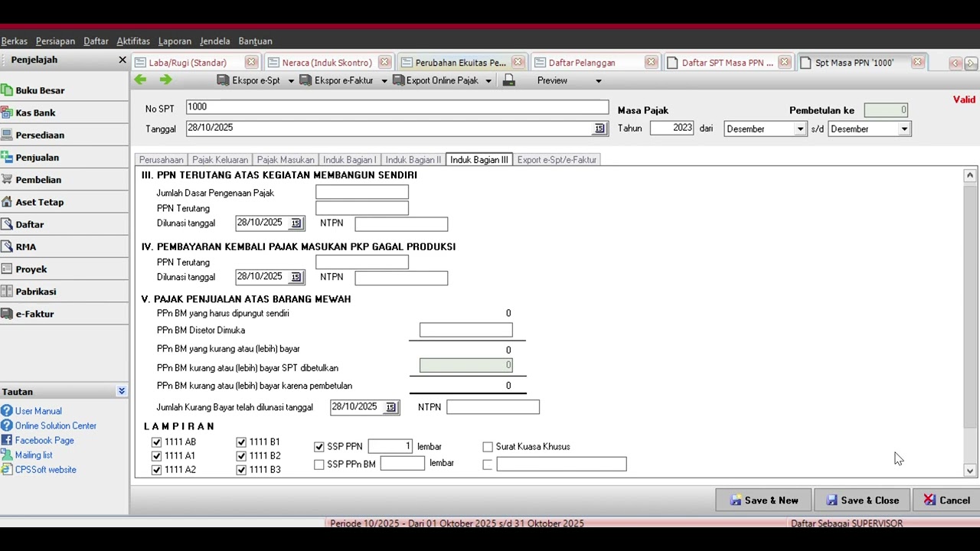980x551 pixels.
Task: Close the Laba/Rugi (Standar) tab
Action: [251, 63]
